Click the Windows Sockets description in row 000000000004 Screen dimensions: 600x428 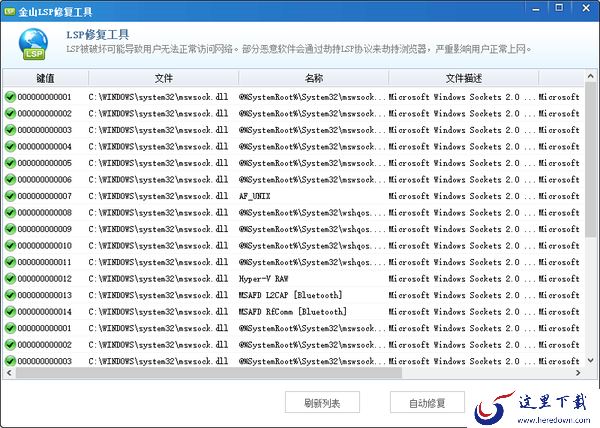[461, 147]
